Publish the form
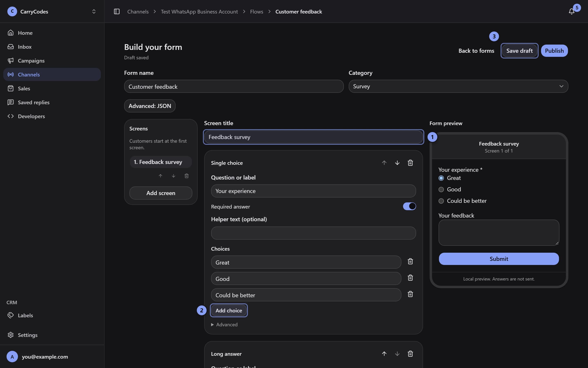588x368 pixels. click(554, 51)
